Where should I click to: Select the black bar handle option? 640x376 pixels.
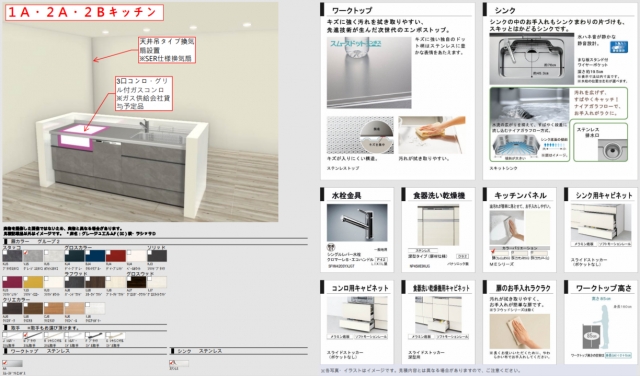click(33, 336)
